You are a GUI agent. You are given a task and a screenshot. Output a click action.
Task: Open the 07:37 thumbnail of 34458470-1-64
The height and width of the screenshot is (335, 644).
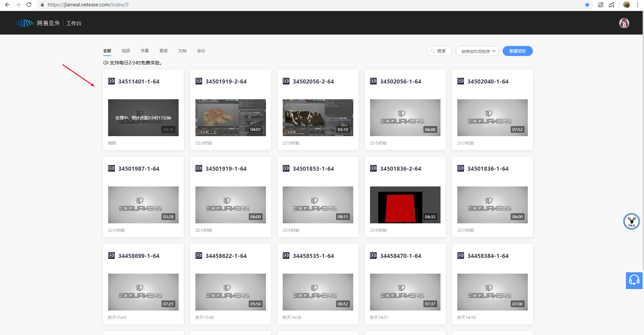pyautogui.click(x=405, y=292)
